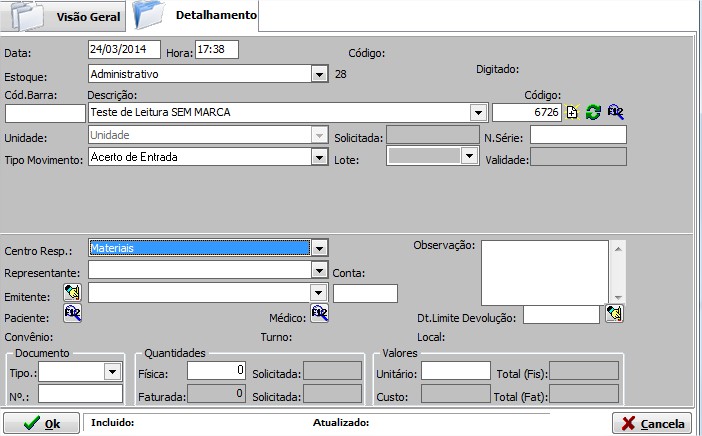
Task: Click the Emitente lookup icon
Action: coord(72,292)
